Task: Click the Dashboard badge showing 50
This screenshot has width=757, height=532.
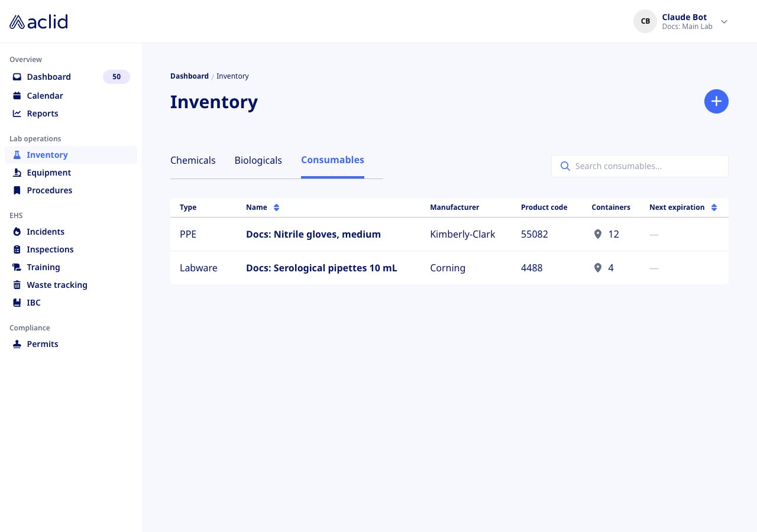Action: 117,77
